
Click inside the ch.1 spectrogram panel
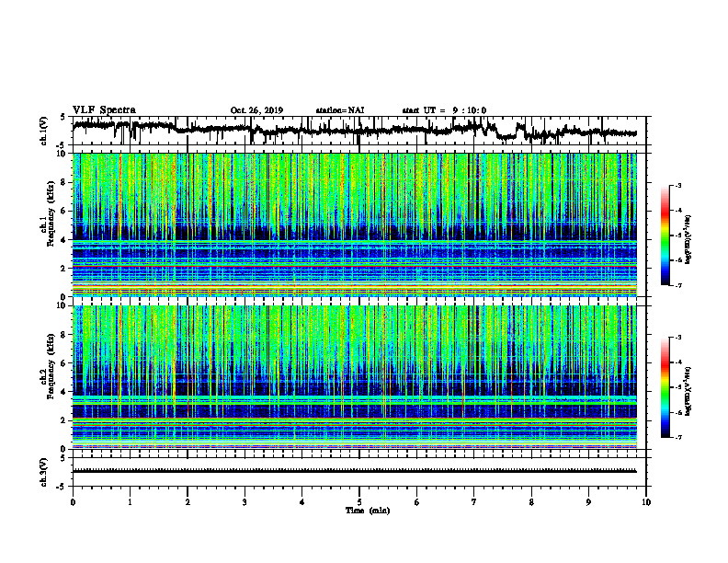[355, 224]
